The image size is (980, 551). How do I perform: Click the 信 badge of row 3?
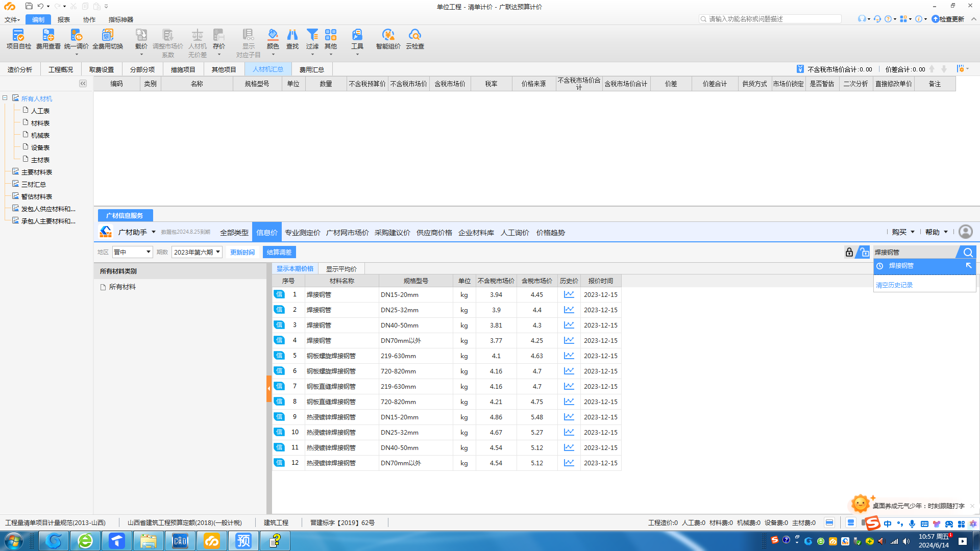pyautogui.click(x=279, y=325)
